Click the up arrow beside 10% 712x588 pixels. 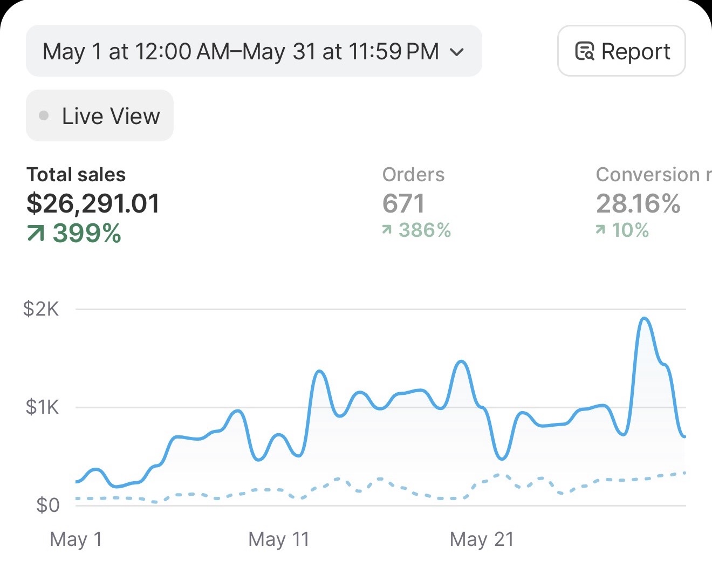(600, 230)
